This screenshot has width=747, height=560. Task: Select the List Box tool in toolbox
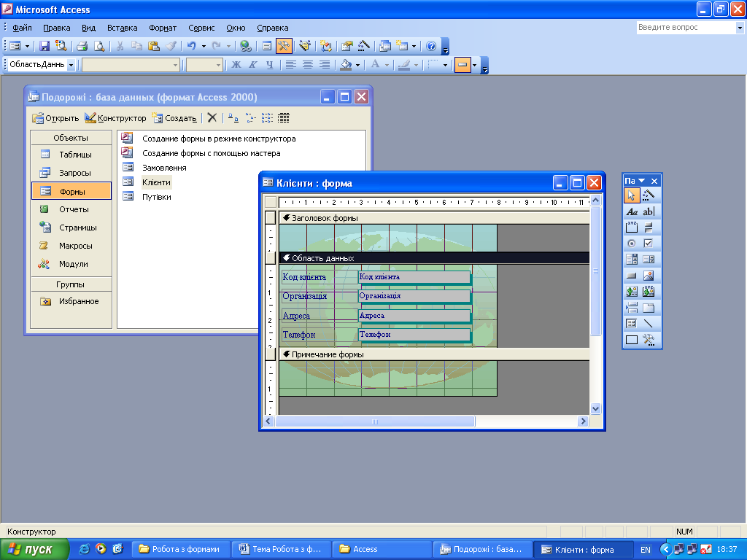649,260
